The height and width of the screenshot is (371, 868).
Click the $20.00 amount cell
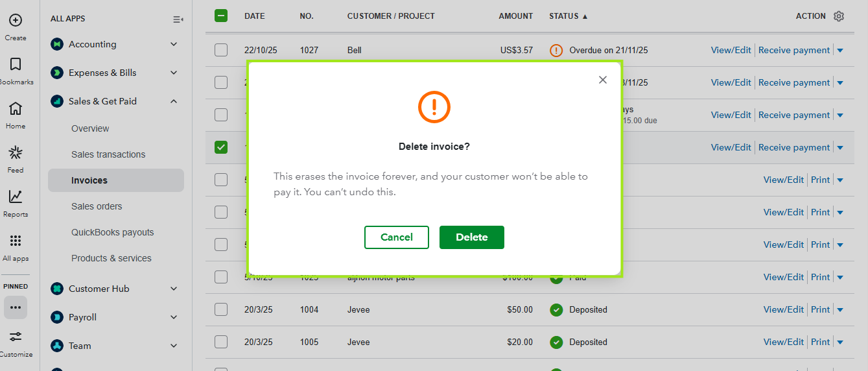[520, 342]
